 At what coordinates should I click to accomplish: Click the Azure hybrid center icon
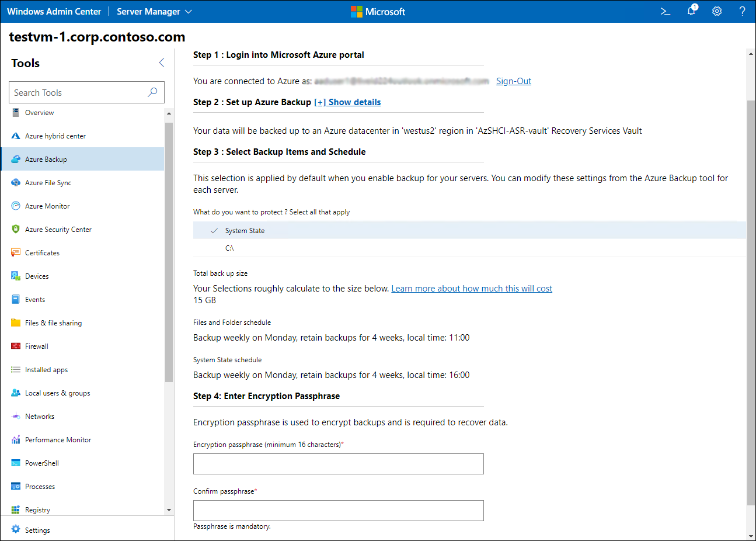16,136
